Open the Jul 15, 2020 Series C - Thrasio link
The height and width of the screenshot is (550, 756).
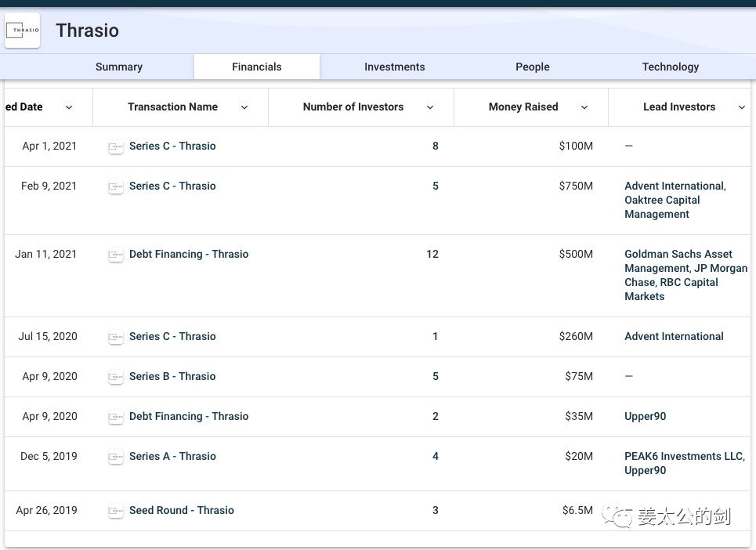(172, 336)
